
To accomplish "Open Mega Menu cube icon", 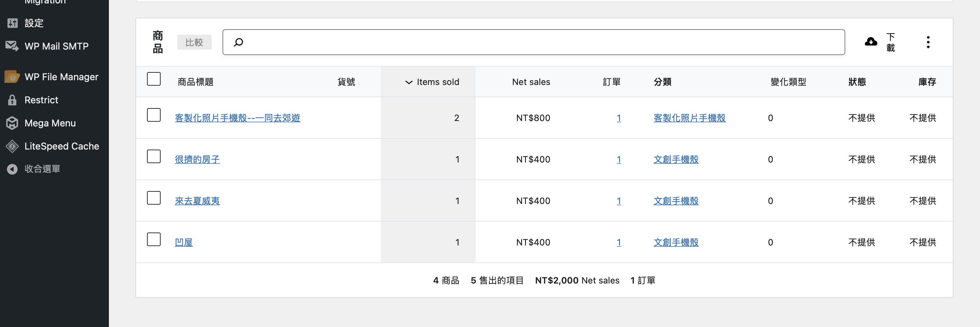I will (12, 123).
